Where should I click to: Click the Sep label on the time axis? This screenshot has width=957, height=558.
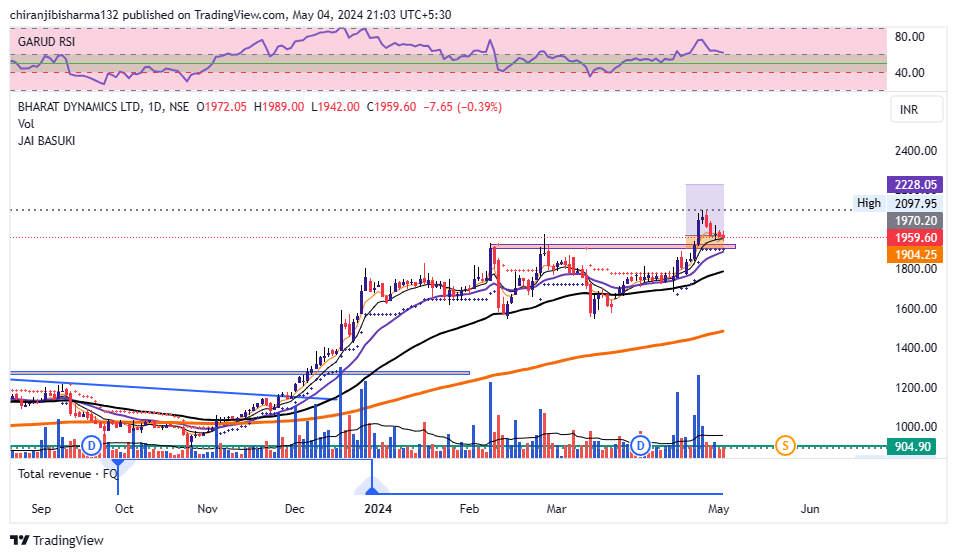click(x=41, y=509)
